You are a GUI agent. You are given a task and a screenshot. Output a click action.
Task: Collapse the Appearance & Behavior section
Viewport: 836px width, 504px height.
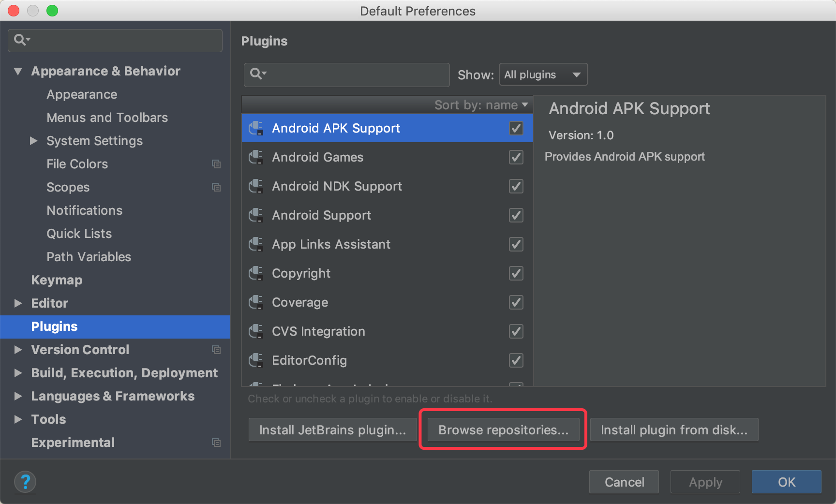pos(18,71)
